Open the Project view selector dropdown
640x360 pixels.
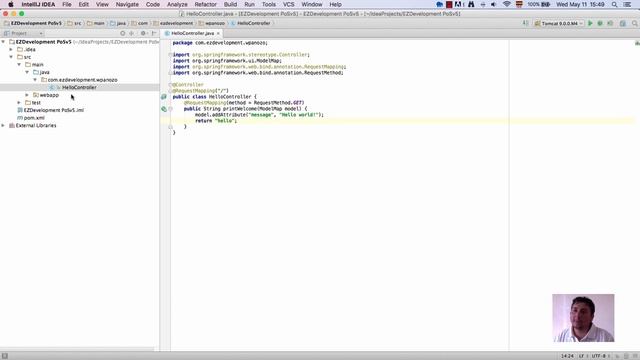tap(23, 33)
